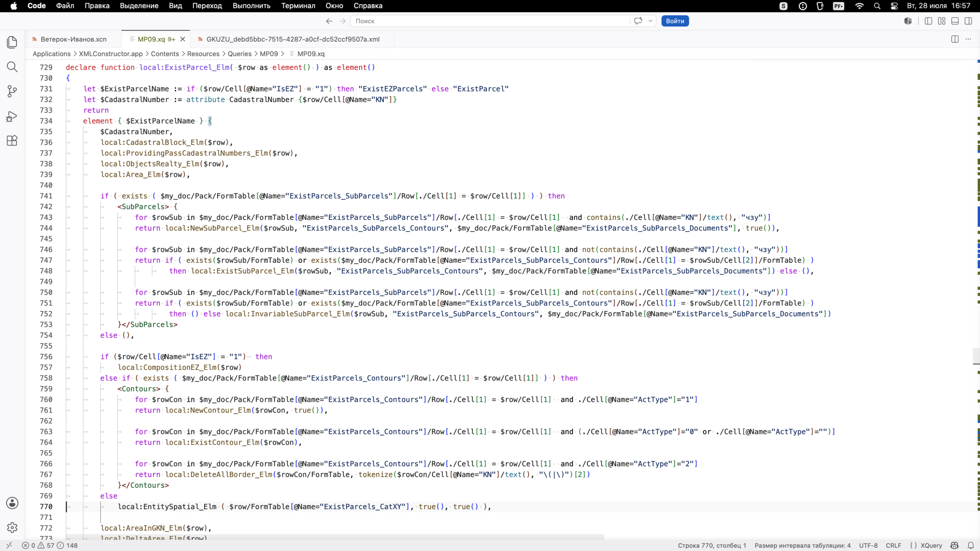Open the notifications bell in status bar
Image resolution: width=980 pixels, height=551 pixels.
pyautogui.click(x=970, y=545)
